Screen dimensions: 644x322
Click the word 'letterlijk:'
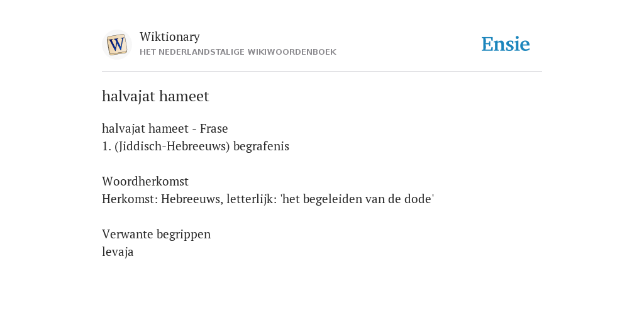tap(252, 199)
